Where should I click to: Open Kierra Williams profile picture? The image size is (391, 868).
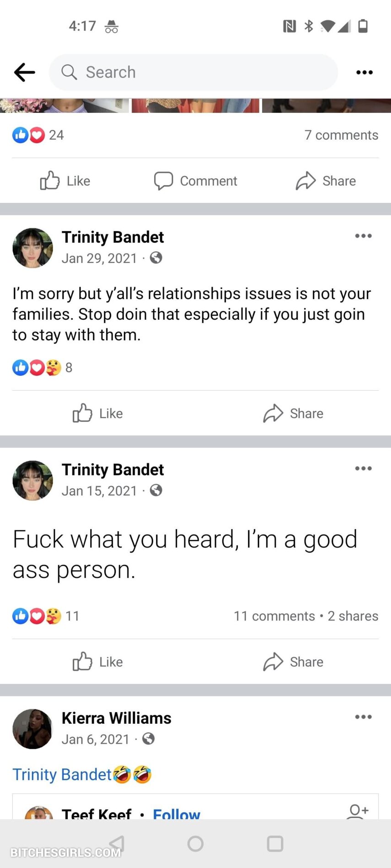pyautogui.click(x=32, y=729)
